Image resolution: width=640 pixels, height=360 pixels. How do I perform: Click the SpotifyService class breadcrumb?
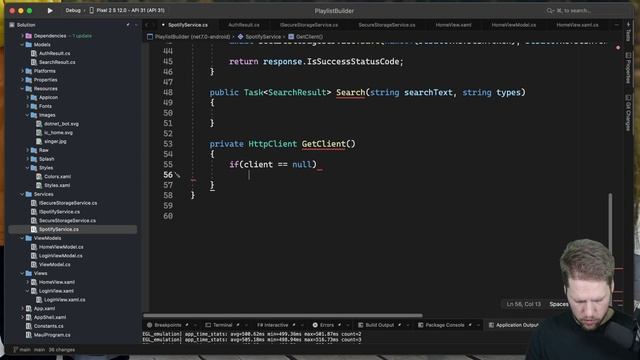tap(263, 37)
